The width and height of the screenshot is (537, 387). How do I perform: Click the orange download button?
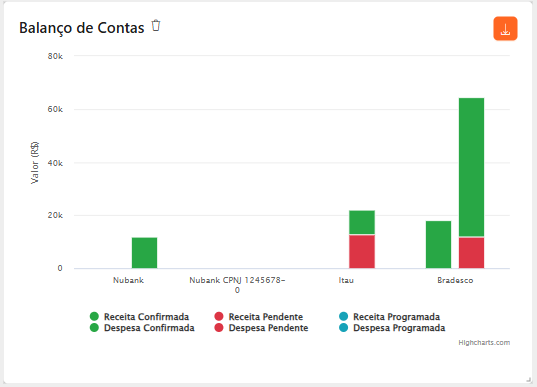coord(505,28)
